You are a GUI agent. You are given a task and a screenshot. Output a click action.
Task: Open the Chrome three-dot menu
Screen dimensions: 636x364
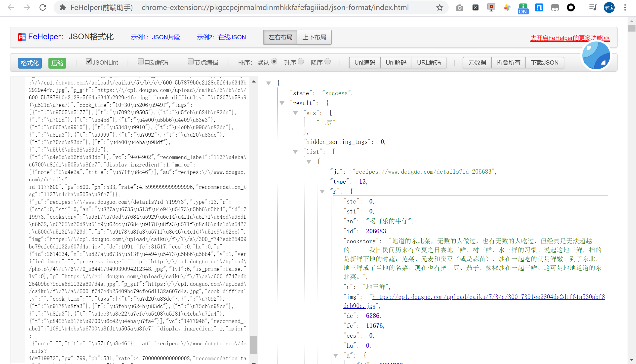(625, 7)
